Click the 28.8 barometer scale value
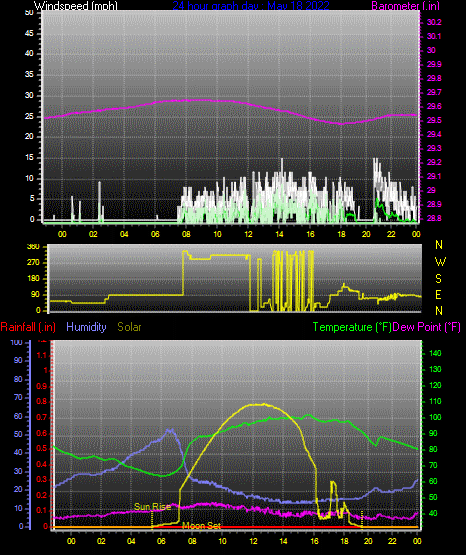The width and height of the screenshot is (466, 555). pyautogui.click(x=434, y=218)
